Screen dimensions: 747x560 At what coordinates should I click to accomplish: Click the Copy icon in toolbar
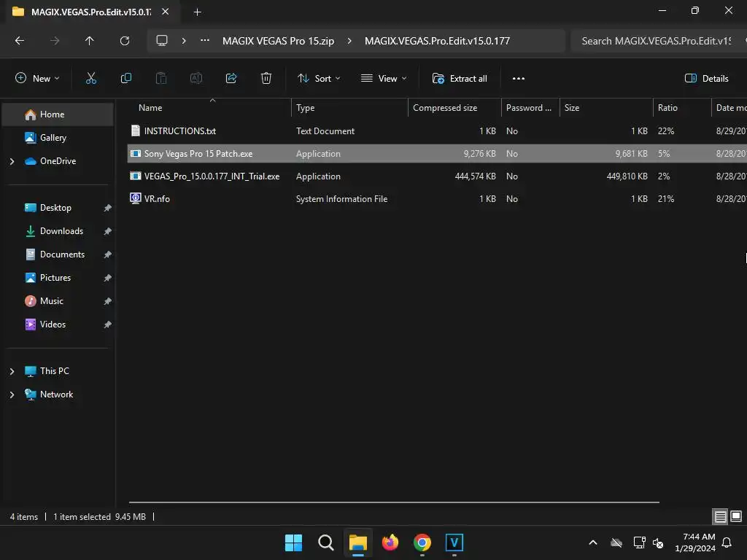[125, 79]
